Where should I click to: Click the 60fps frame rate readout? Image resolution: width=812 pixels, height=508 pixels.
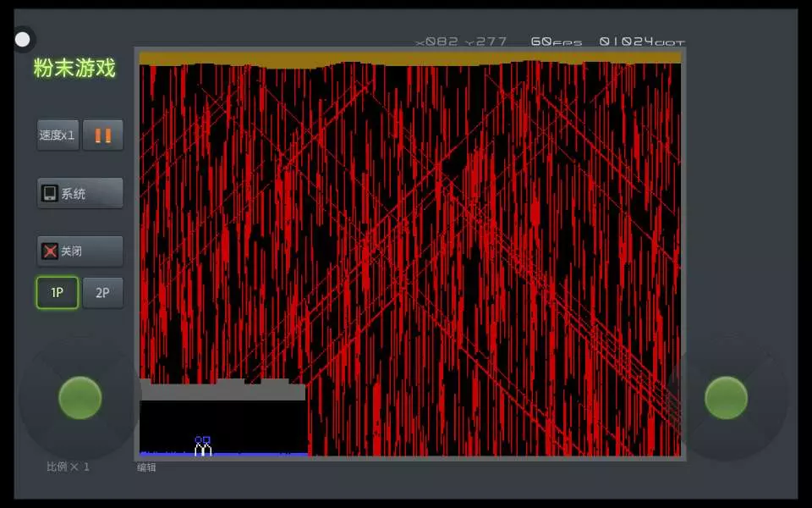(557, 41)
